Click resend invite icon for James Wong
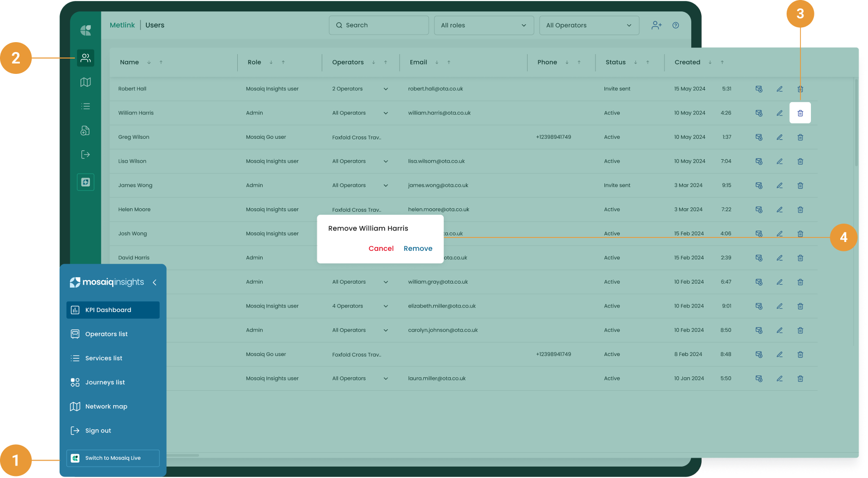 coord(758,185)
